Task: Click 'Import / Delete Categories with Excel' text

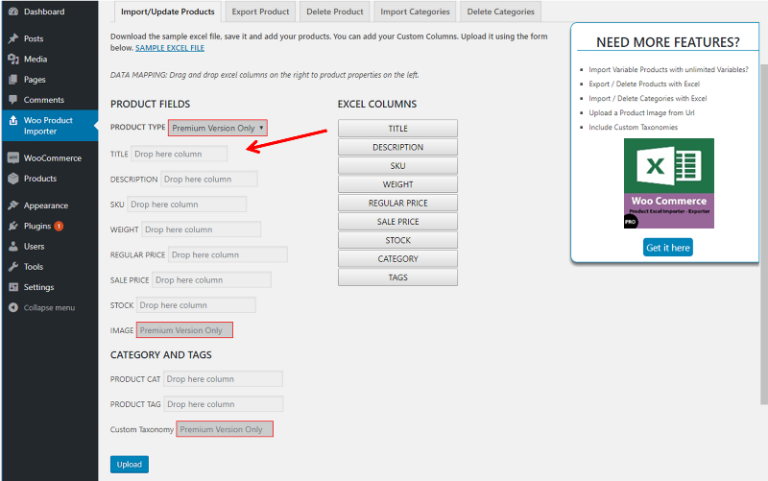Action: point(648,98)
